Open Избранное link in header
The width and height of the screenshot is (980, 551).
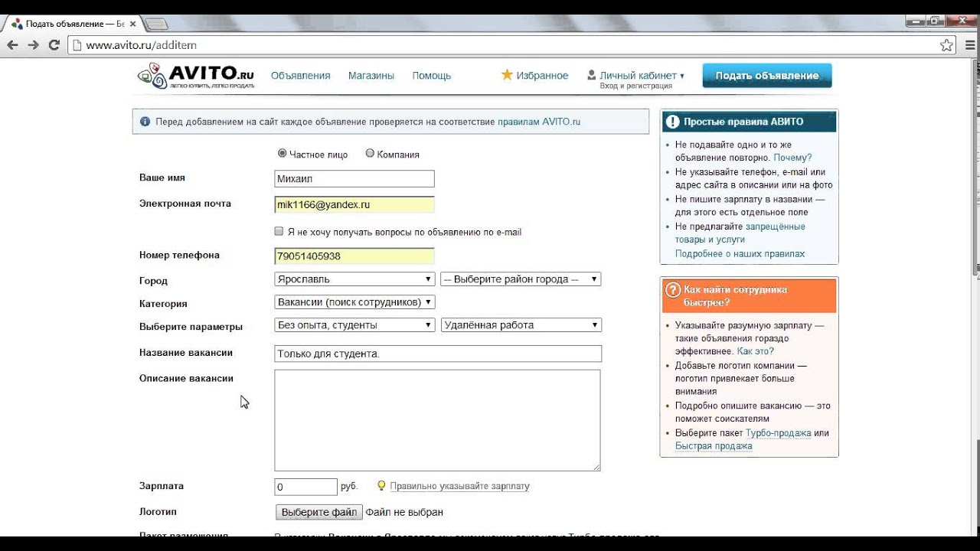[x=542, y=76]
